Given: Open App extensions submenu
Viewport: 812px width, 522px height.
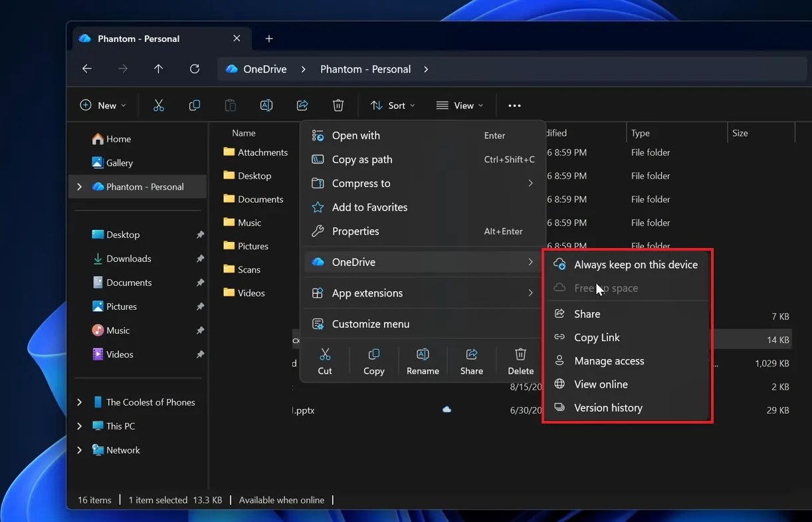Looking at the screenshot, I should 423,293.
